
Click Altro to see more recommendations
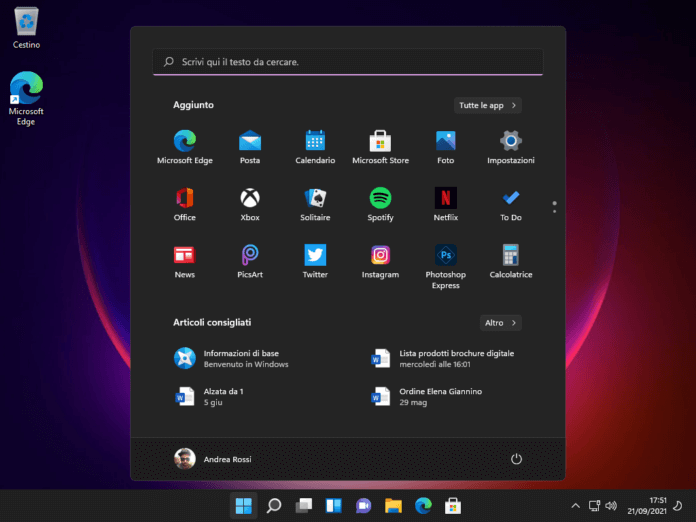coord(500,323)
